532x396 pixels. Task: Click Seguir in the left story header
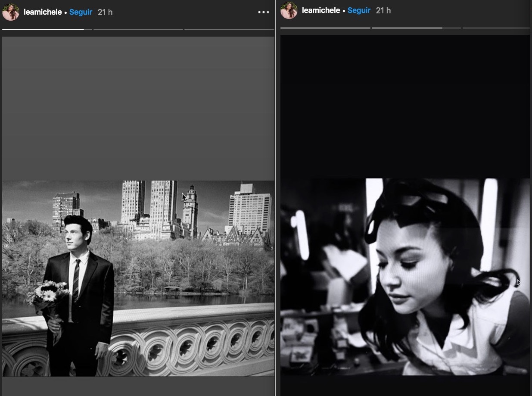(x=81, y=12)
